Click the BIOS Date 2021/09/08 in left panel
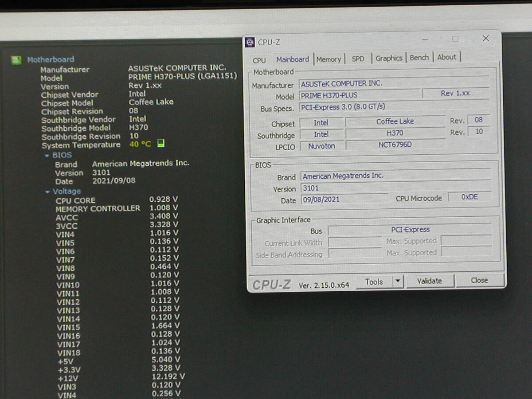 pyautogui.click(x=114, y=181)
